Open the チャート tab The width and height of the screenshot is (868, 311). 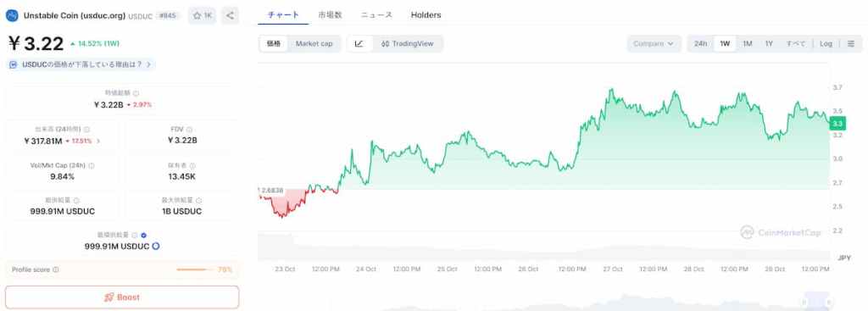(283, 15)
